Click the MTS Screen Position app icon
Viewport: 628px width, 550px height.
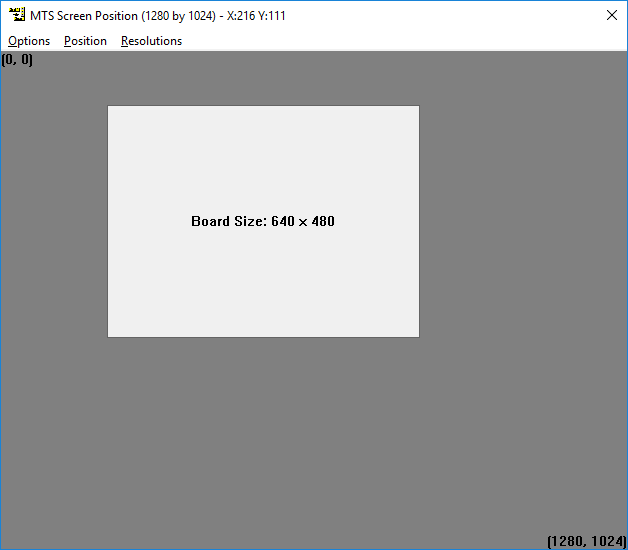pyautogui.click(x=17, y=15)
